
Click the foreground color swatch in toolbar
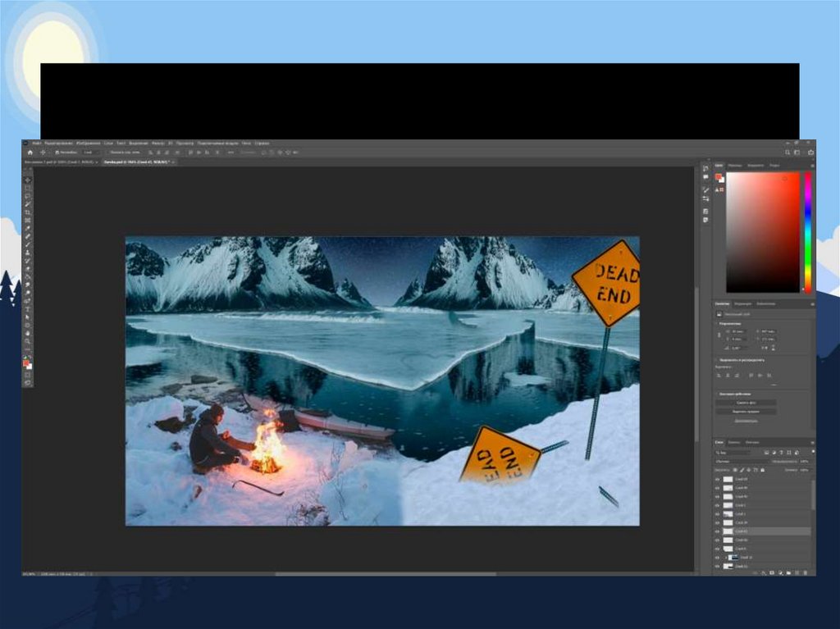click(26, 362)
